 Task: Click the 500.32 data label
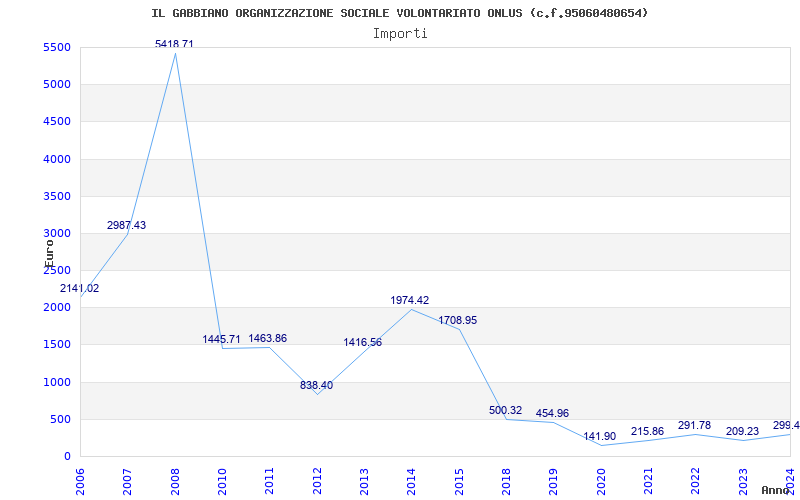506,410
